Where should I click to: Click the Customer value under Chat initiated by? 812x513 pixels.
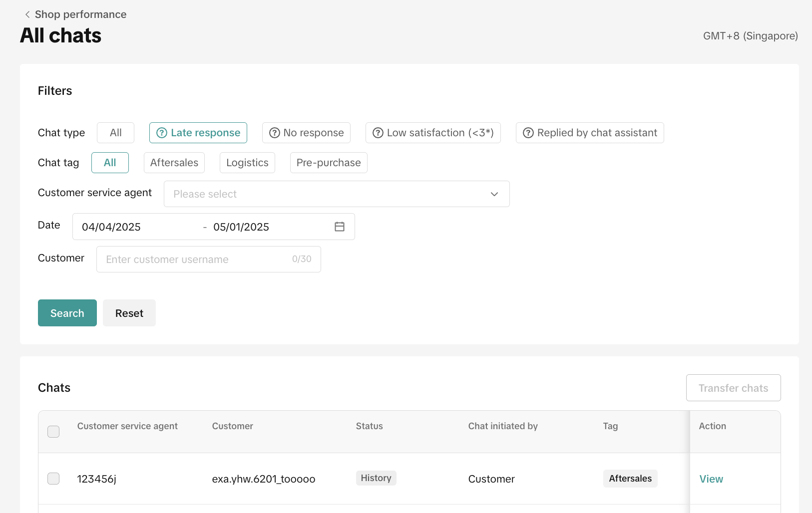(491, 479)
